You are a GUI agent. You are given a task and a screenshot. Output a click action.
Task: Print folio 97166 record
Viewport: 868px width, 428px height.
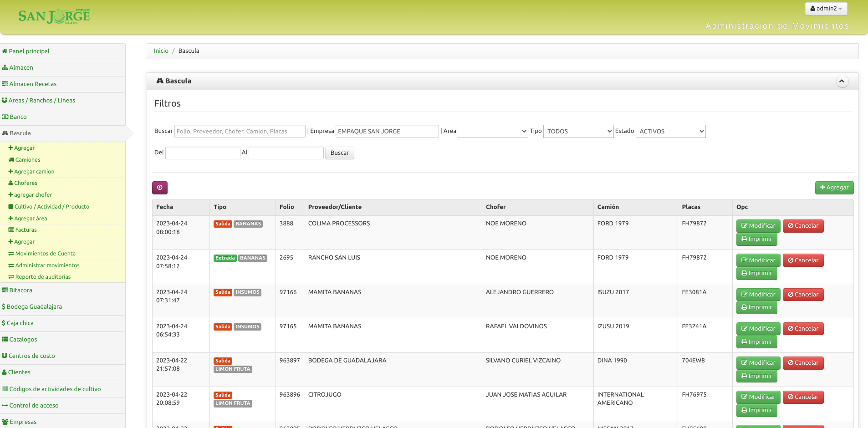click(x=757, y=307)
